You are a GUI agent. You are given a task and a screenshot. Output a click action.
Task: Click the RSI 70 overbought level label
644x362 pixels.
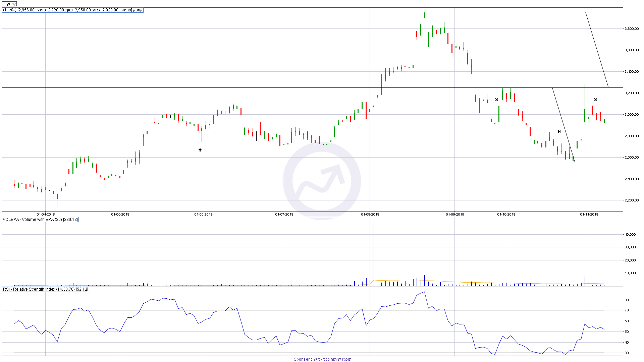(x=627, y=310)
